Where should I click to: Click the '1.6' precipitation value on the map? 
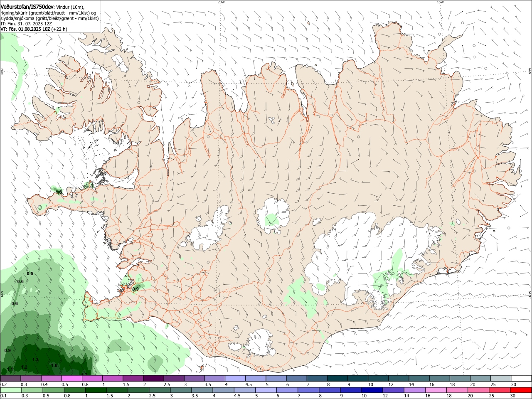click(54, 365)
